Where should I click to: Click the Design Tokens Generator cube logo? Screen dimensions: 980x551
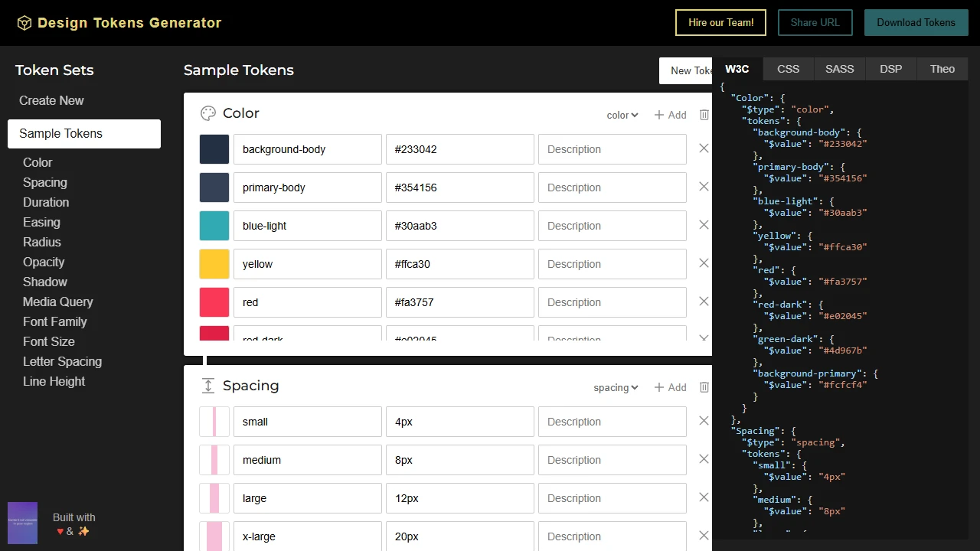24,22
